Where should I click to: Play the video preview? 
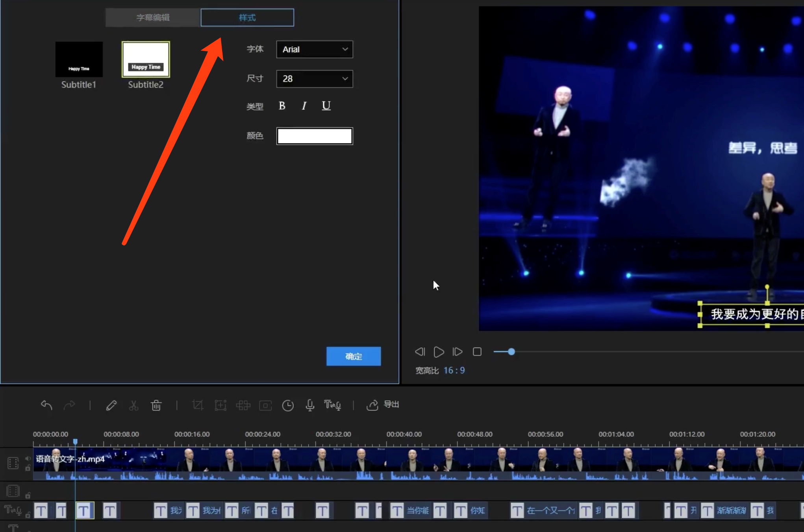point(439,351)
